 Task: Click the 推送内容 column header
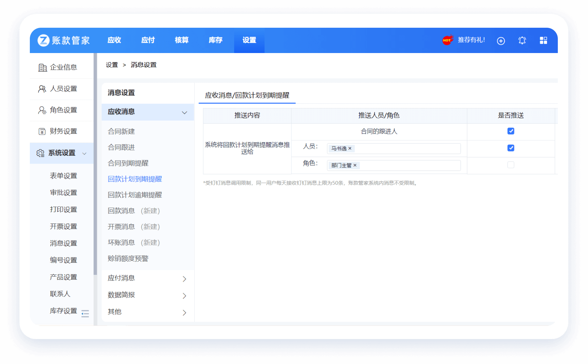tap(247, 115)
